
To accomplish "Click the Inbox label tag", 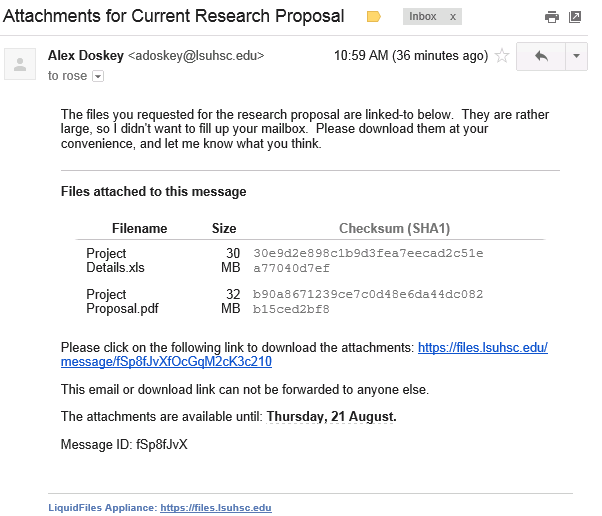I will point(423,17).
